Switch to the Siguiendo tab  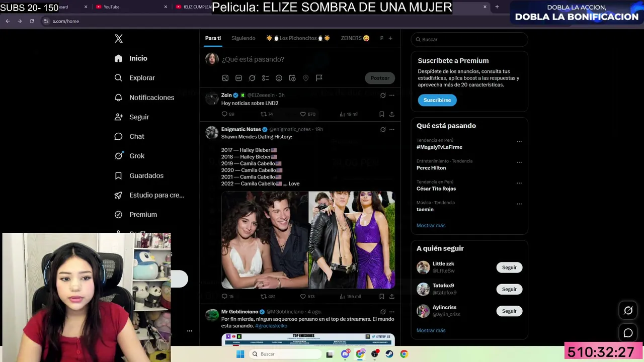pos(244,38)
